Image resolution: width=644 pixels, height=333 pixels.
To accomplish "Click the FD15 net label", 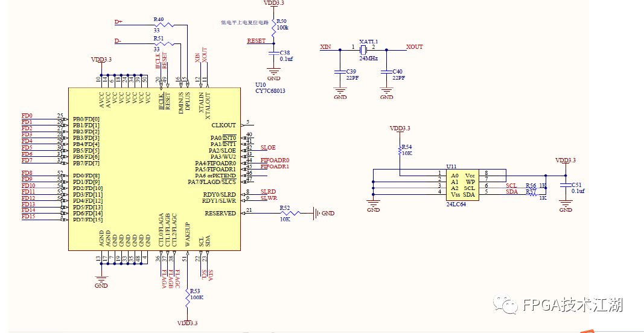I will (28, 217).
